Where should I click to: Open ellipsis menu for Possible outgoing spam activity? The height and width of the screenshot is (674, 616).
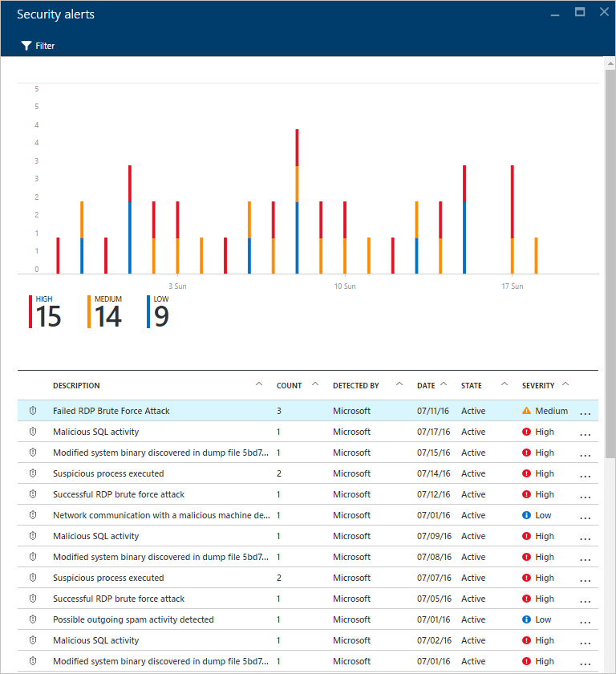click(x=585, y=621)
